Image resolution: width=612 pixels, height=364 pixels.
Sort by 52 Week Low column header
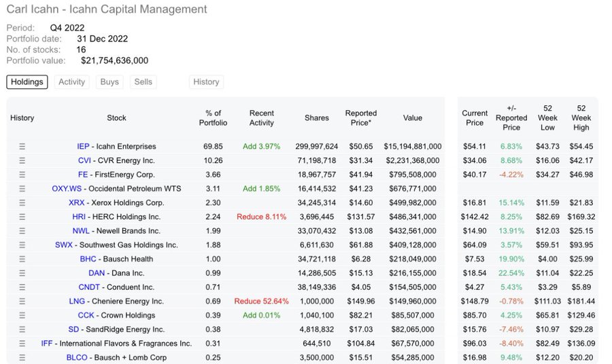(547, 117)
